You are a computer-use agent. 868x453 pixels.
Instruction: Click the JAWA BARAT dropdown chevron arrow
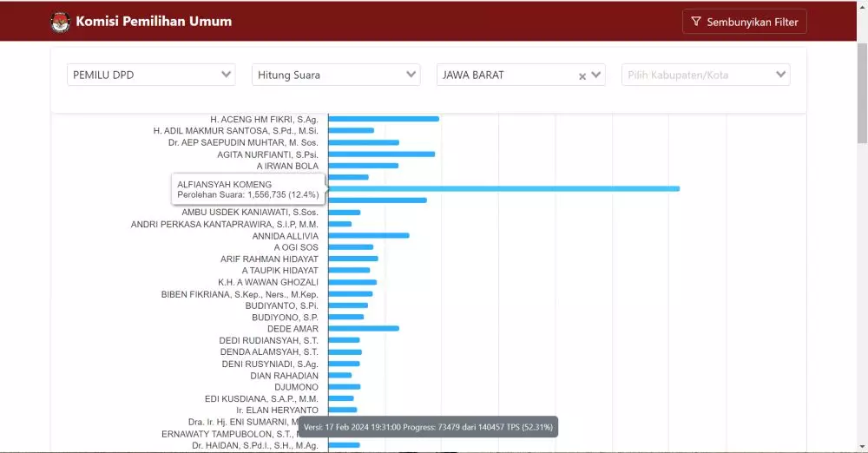tap(596, 75)
